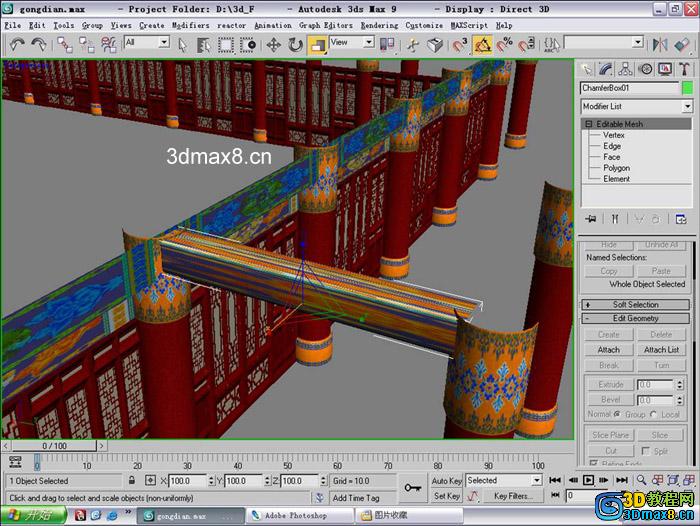Select the Select and Link tool
The image size is (700, 526).
click(65, 45)
